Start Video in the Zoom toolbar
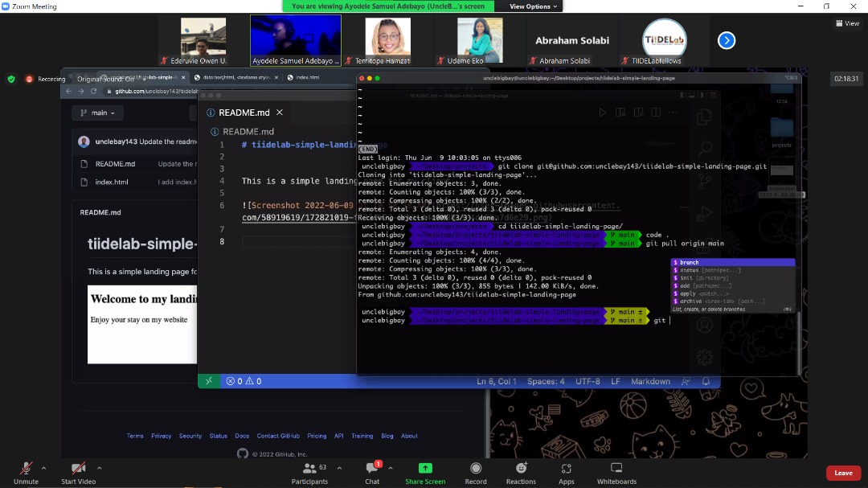 click(78, 473)
